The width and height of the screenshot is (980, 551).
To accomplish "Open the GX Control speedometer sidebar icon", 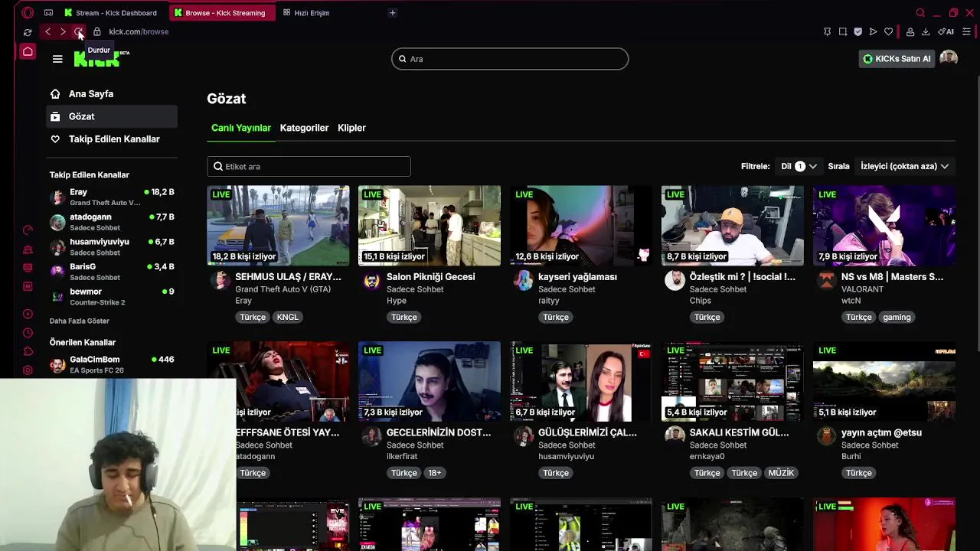I will click(x=28, y=230).
